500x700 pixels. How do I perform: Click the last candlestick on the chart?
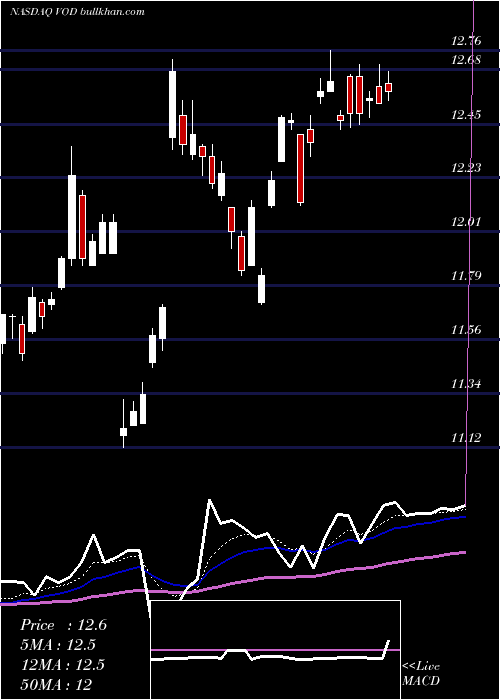388,86
